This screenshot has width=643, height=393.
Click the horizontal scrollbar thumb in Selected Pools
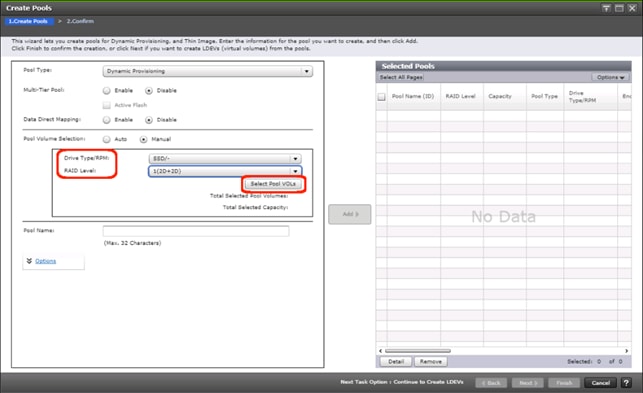point(417,351)
